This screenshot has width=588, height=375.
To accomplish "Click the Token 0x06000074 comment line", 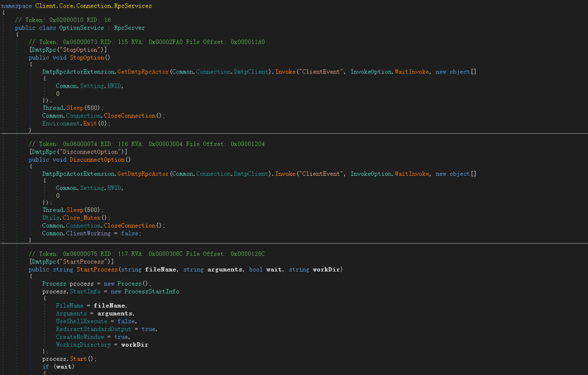I will pyautogui.click(x=146, y=144).
